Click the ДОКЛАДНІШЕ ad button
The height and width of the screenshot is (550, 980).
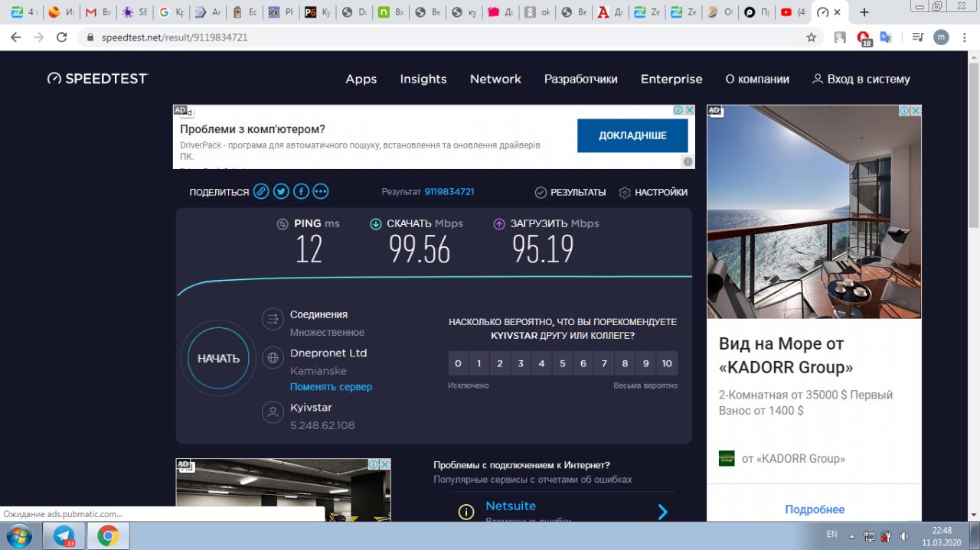[632, 135]
